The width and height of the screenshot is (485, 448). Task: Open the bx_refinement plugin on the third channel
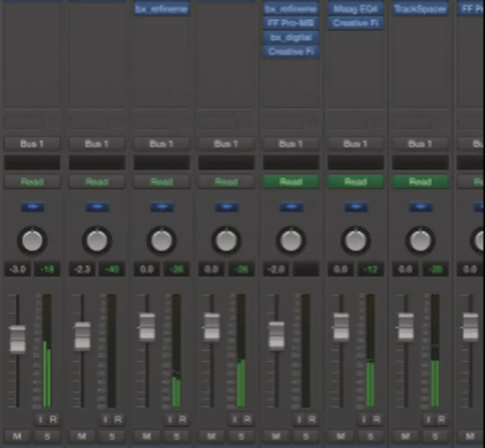click(x=161, y=9)
